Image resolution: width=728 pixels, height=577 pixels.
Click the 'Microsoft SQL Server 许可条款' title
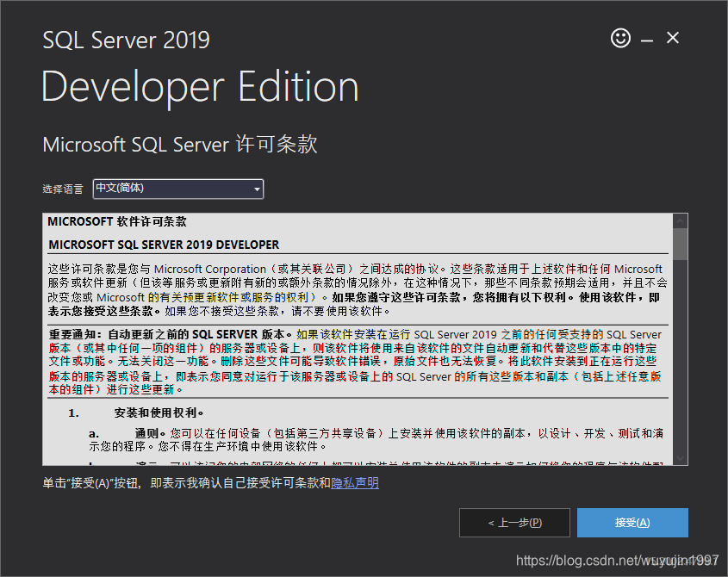point(180,145)
